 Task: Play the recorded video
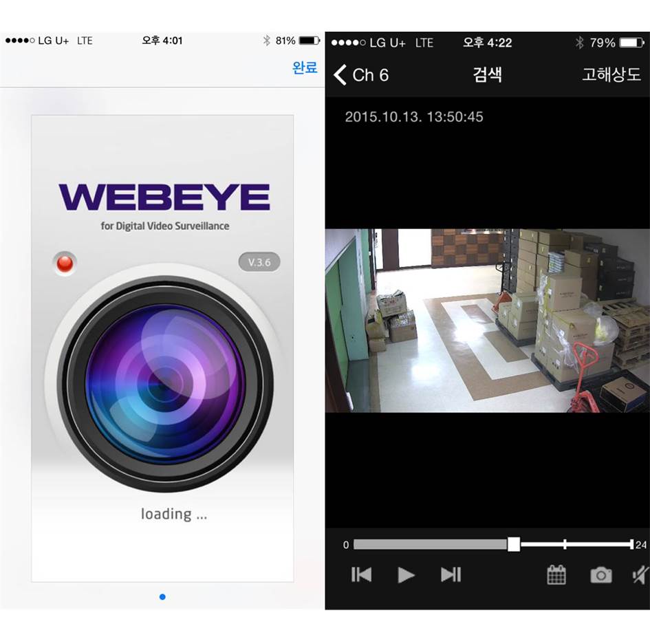tap(406, 575)
